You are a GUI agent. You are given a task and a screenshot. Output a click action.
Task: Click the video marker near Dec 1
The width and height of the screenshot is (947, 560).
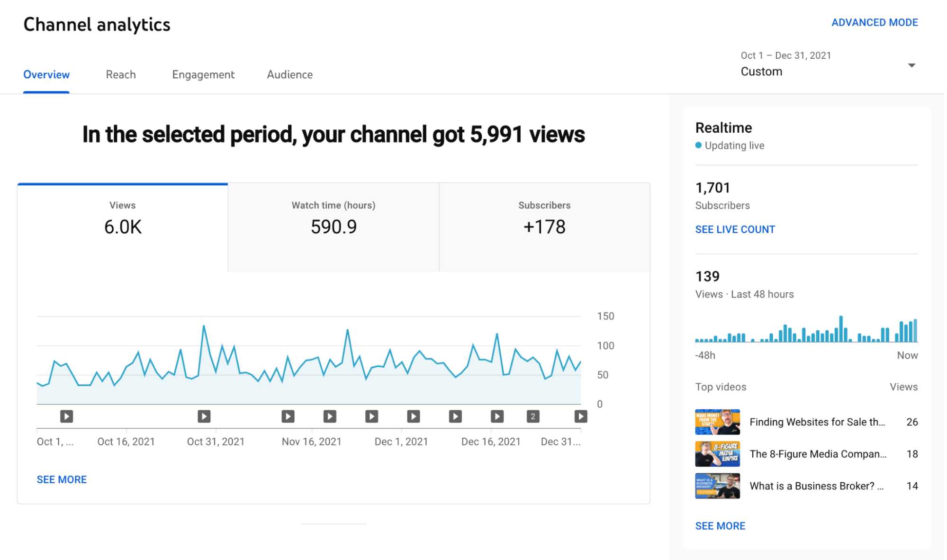(414, 416)
